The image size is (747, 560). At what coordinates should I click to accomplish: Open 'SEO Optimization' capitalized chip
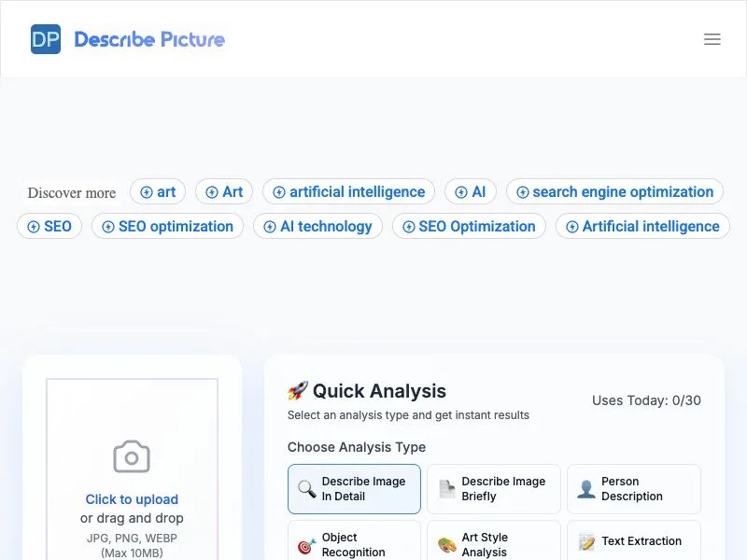(x=469, y=226)
